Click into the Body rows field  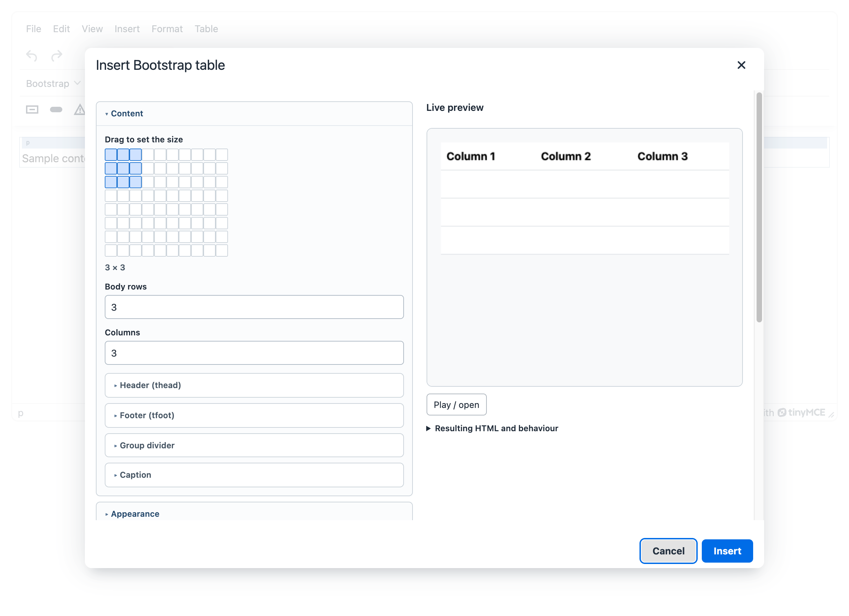pyautogui.click(x=254, y=307)
